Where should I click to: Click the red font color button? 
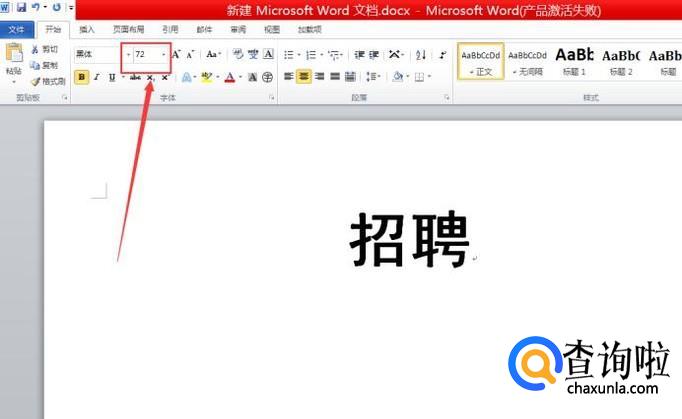[x=229, y=77]
